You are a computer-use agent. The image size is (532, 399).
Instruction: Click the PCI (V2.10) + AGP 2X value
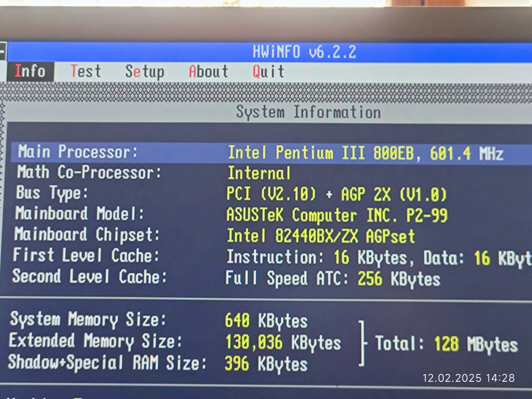(x=336, y=194)
